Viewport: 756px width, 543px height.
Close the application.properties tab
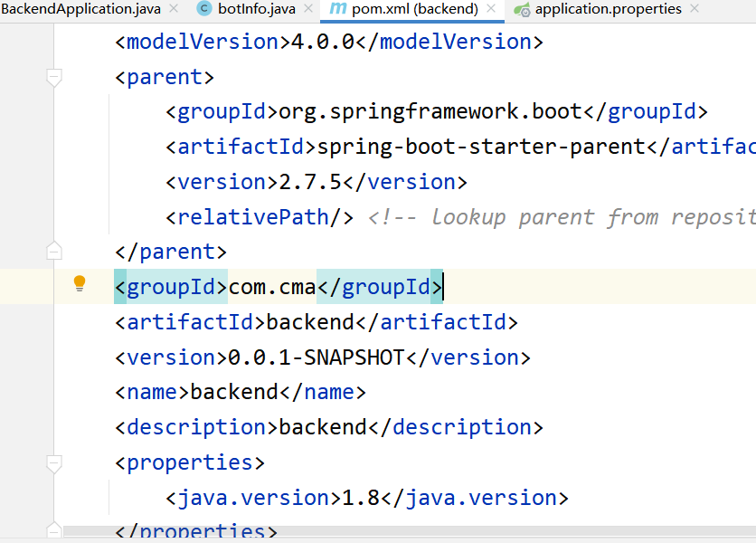click(x=694, y=9)
